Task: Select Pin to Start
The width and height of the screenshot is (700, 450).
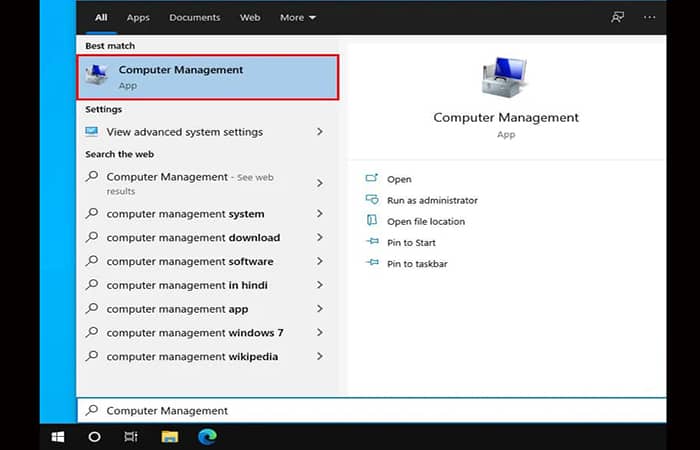Action: 411,242
